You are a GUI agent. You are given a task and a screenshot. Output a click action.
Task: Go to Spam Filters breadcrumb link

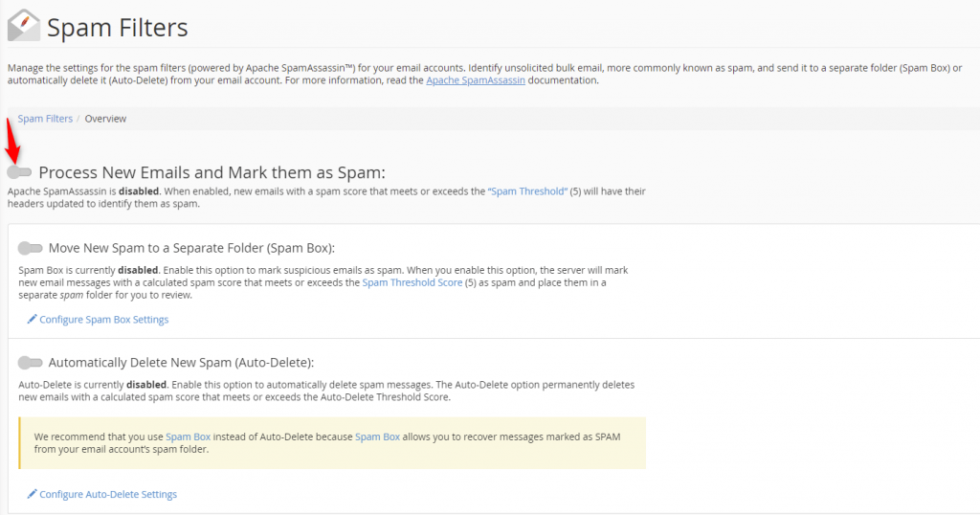tap(45, 119)
